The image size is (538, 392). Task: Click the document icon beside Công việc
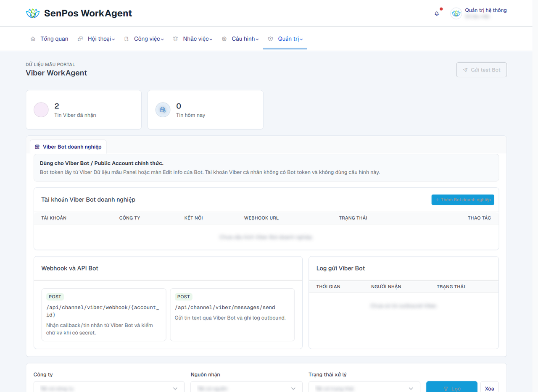pos(127,39)
